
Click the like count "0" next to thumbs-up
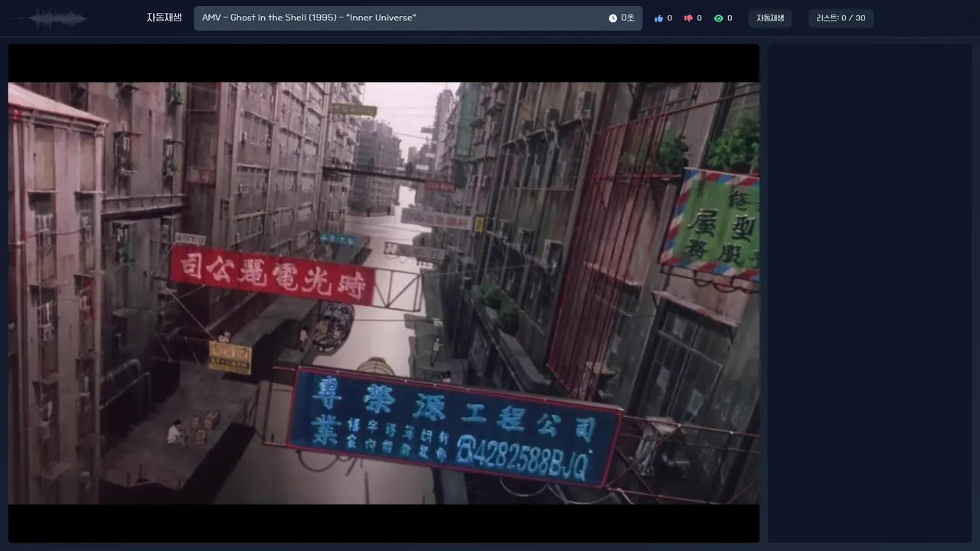(669, 18)
